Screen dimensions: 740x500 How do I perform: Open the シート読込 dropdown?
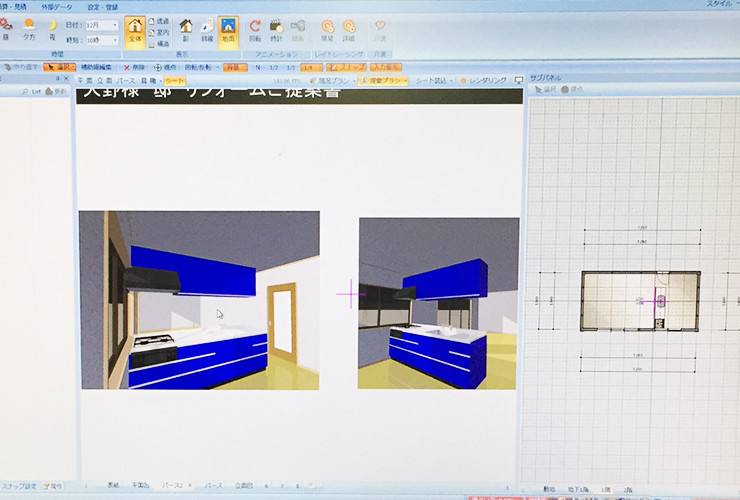pos(434,81)
